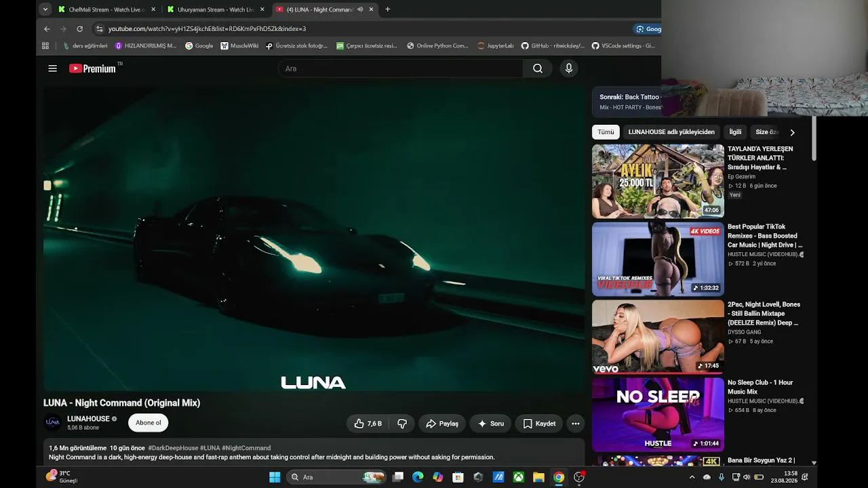Open the HIZLANDIRILMIŞ bookmark

pyautogui.click(x=146, y=46)
